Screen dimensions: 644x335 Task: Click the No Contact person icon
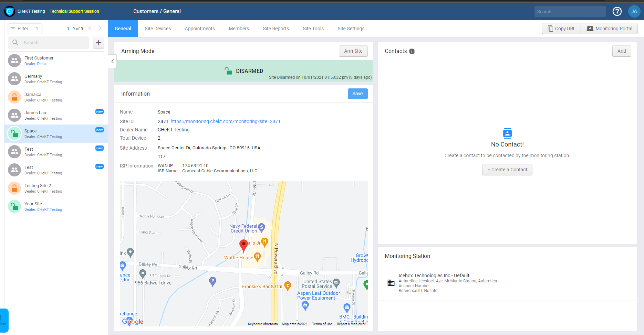(507, 133)
